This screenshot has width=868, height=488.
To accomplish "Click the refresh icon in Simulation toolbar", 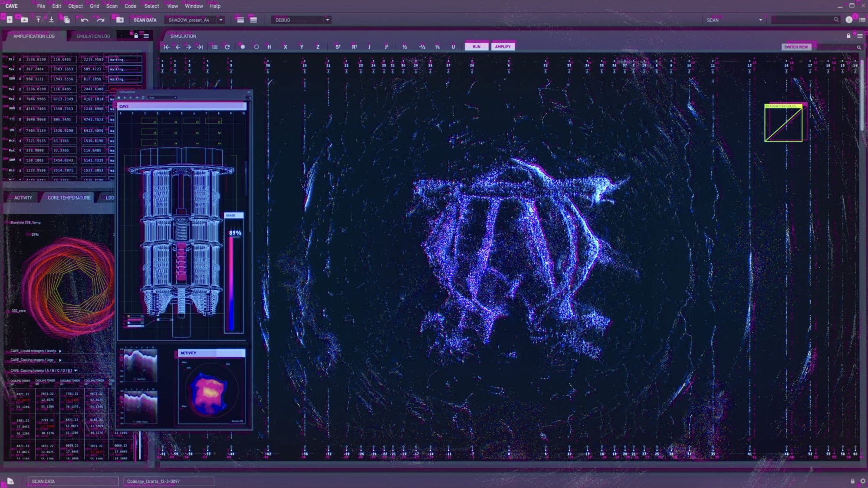I will coord(227,47).
